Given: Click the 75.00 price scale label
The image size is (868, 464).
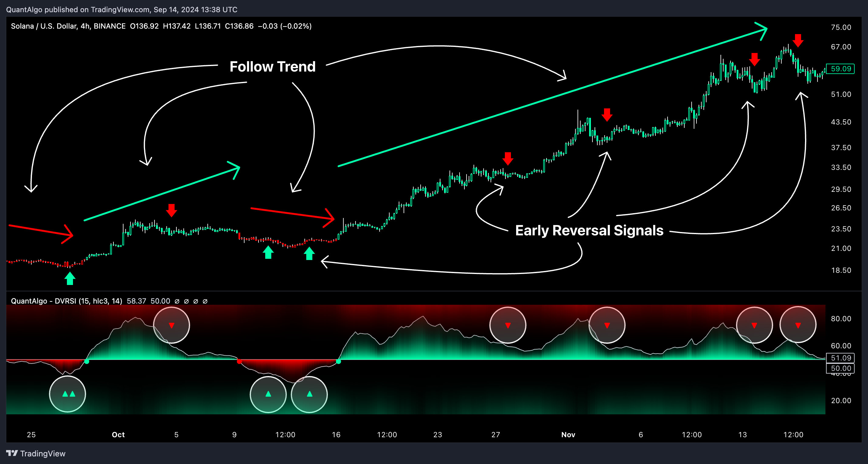Looking at the screenshot, I should 840,27.
